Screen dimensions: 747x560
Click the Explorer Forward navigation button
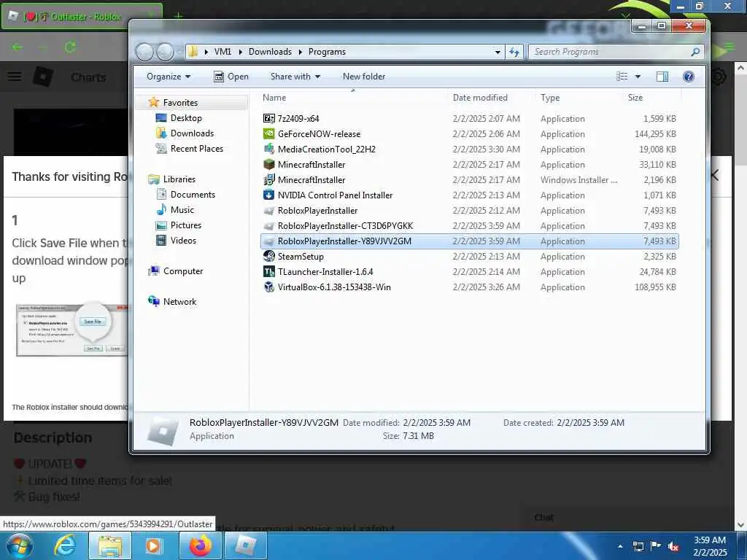pos(165,52)
